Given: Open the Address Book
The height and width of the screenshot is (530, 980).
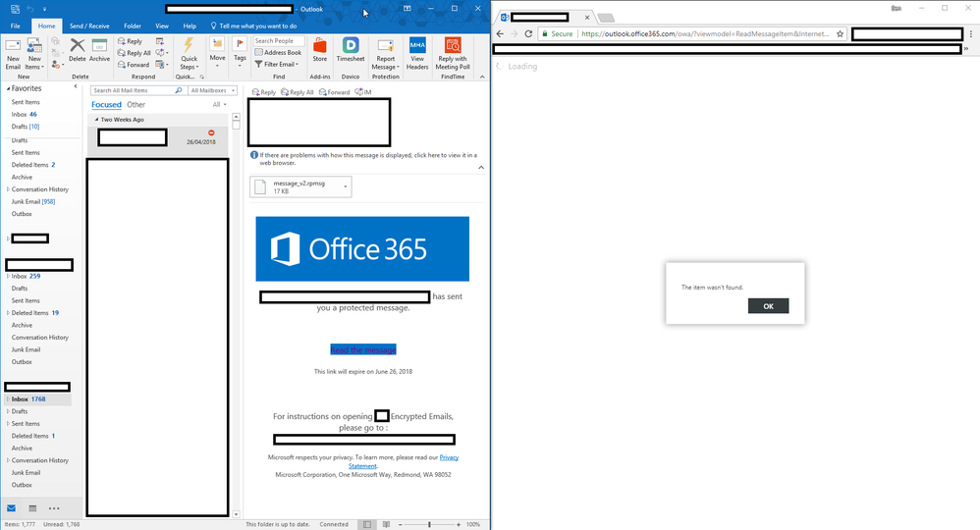Looking at the screenshot, I should click(278, 52).
